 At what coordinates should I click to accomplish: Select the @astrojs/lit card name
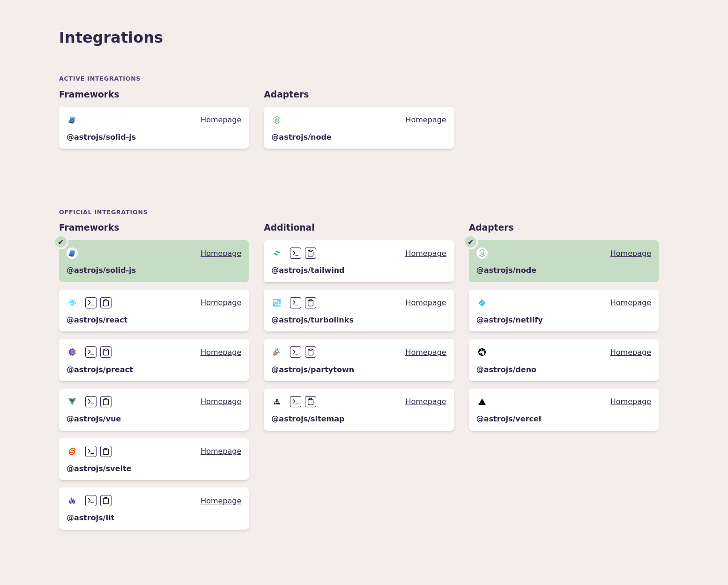[x=90, y=517]
